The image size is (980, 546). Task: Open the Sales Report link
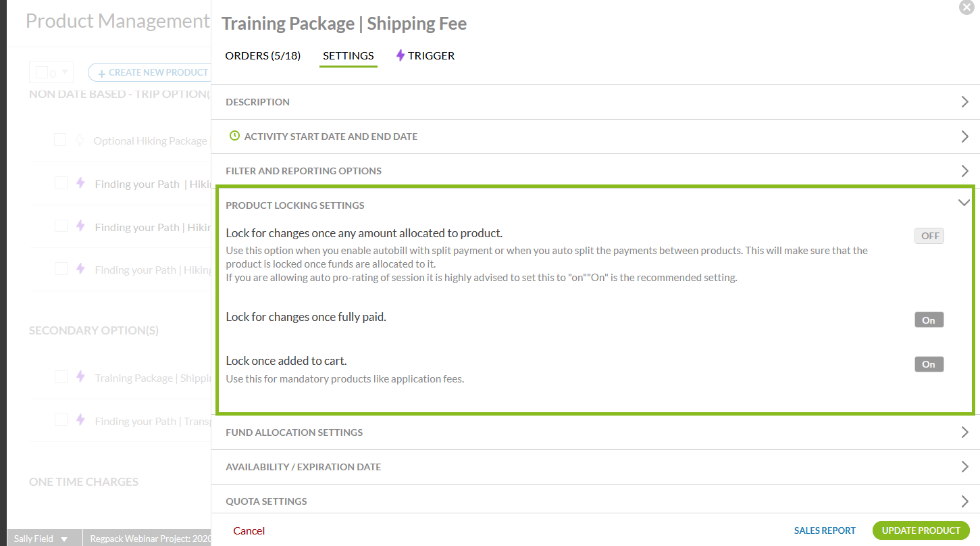click(824, 530)
